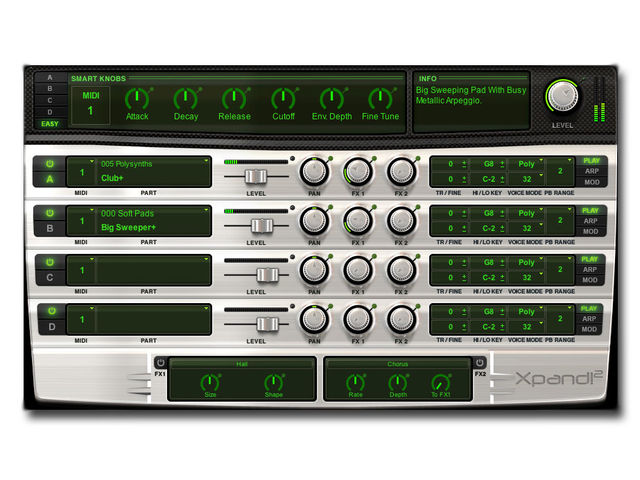This screenshot has height=480, width=640.
Task: Toggle power for part C
Action: [x=50, y=262]
